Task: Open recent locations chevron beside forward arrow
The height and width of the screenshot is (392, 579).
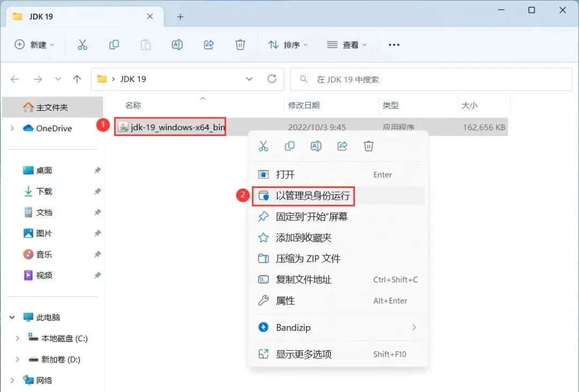Action: 58,79
